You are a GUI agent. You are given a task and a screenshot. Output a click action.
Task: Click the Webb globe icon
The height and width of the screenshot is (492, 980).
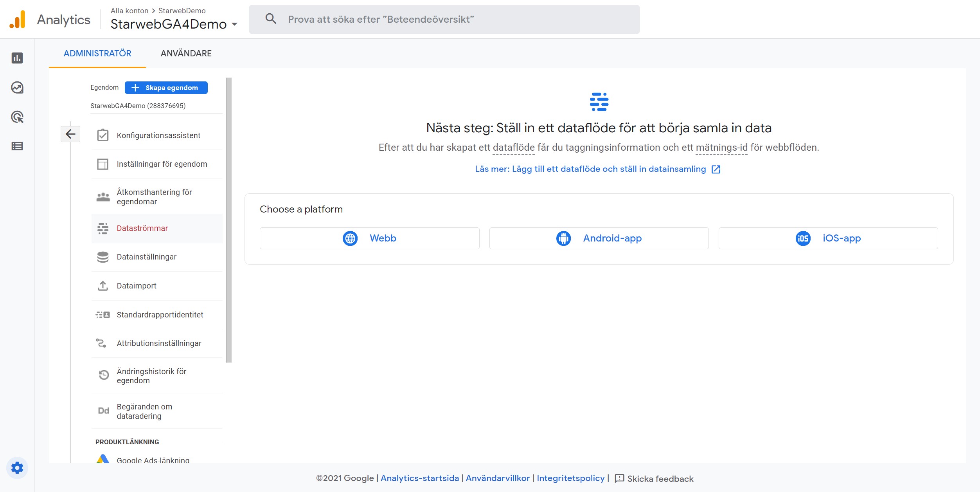(350, 238)
